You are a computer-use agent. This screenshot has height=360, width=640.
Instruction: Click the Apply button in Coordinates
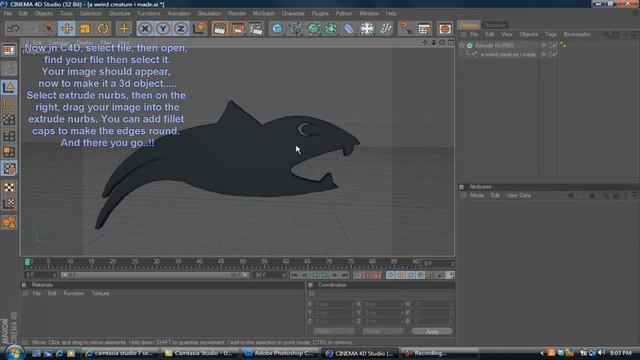point(432,331)
